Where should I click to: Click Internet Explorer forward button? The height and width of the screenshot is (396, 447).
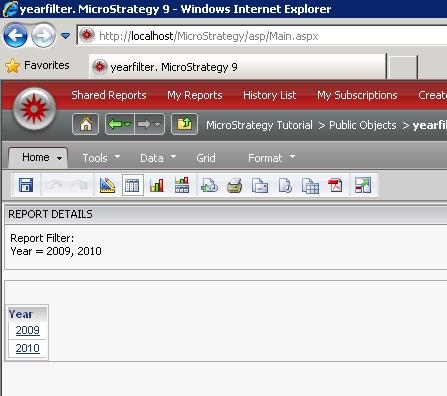(43, 35)
